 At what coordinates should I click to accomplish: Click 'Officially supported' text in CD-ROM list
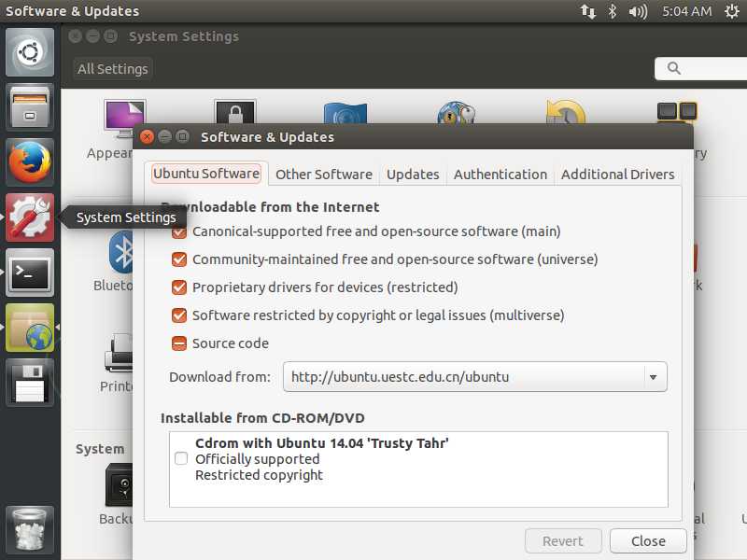pos(258,459)
